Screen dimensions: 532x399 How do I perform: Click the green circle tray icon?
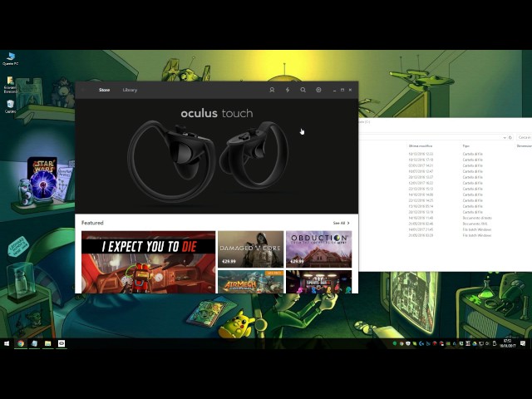pos(395,343)
